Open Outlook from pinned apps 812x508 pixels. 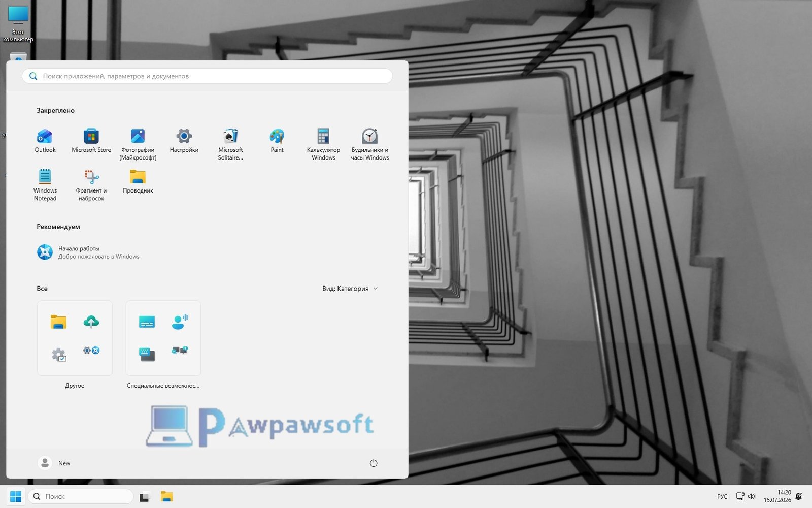click(x=45, y=141)
